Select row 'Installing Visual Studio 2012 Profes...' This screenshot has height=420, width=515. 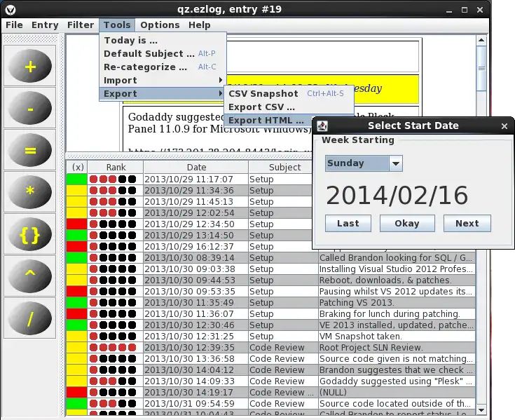(x=397, y=269)
